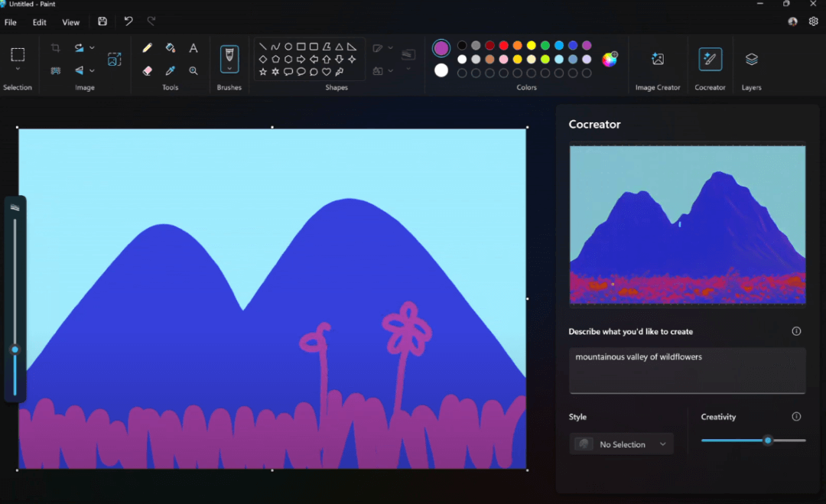Expand the Selection tool options chevron
This screenshot has width=826, height=504.
click(18, 70)
